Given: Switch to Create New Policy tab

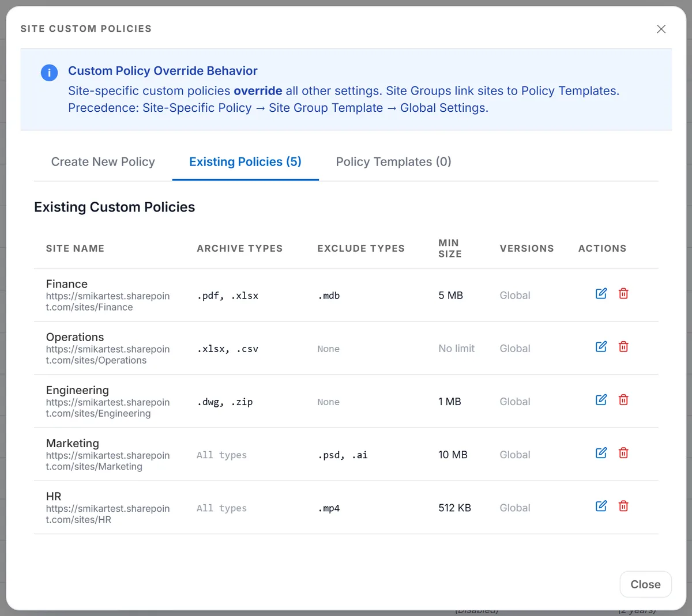Looking at the screenshot, I should coord(103,162).
